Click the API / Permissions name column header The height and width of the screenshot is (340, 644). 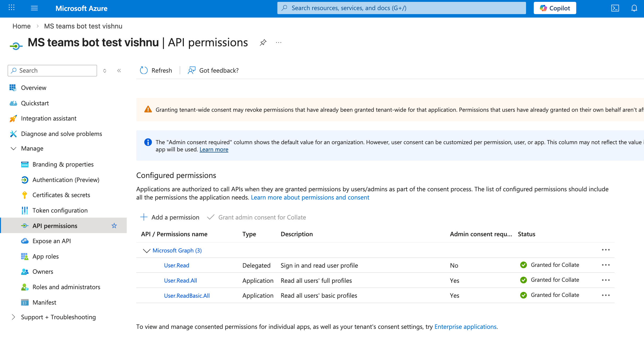tap(174, 234)
